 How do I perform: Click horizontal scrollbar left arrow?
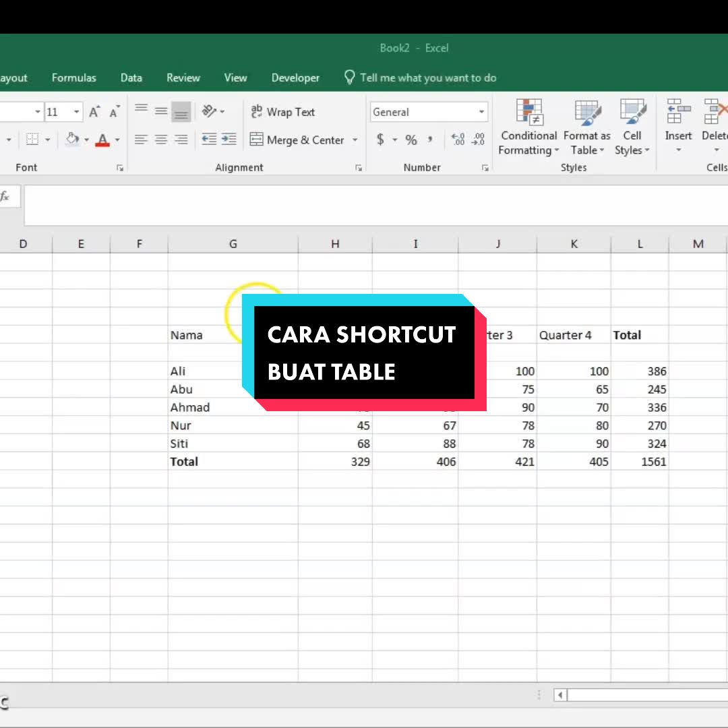coord(560,695)
